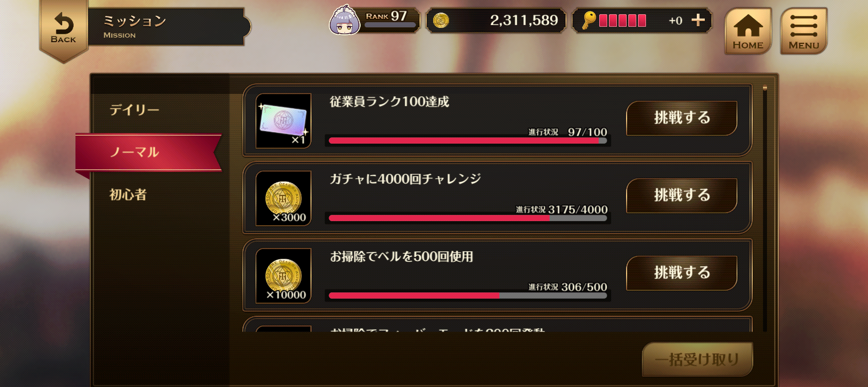Click the 一括受け取り button
The image size is (868, 387).
[x=697, y=360]
